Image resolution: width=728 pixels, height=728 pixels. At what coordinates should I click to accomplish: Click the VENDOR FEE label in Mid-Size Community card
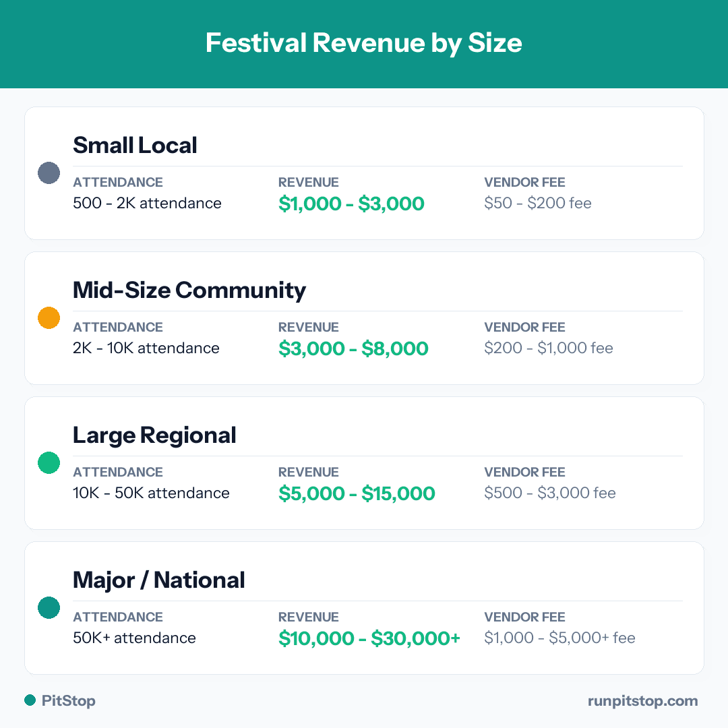pos(524,328)
